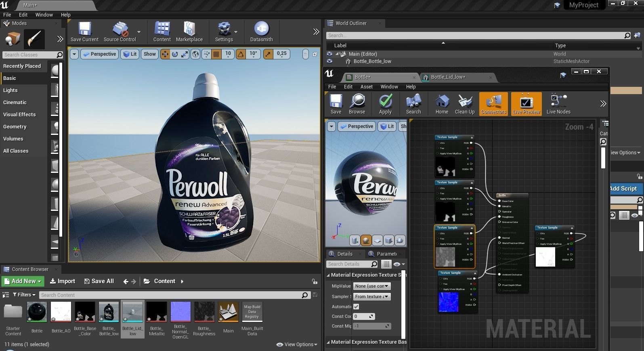
Task: Run Clean Up in material editor
Action: [465, 104]
